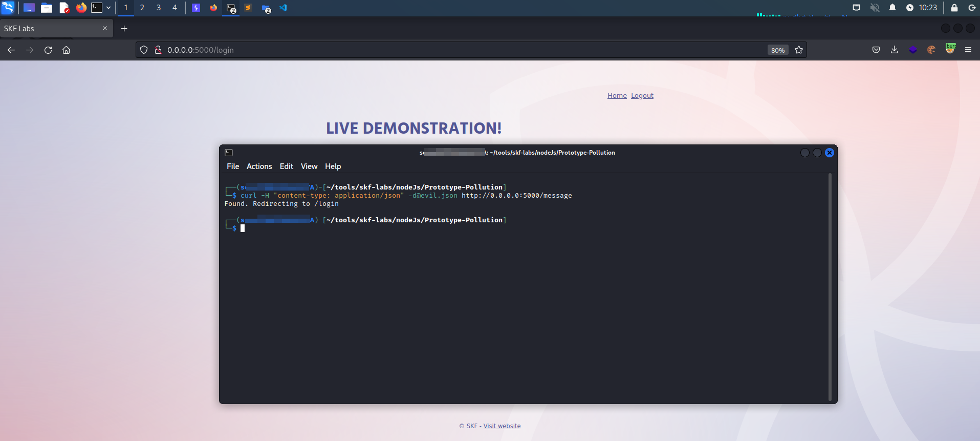Reset the 80% zoom level badge

pos(778,50)
